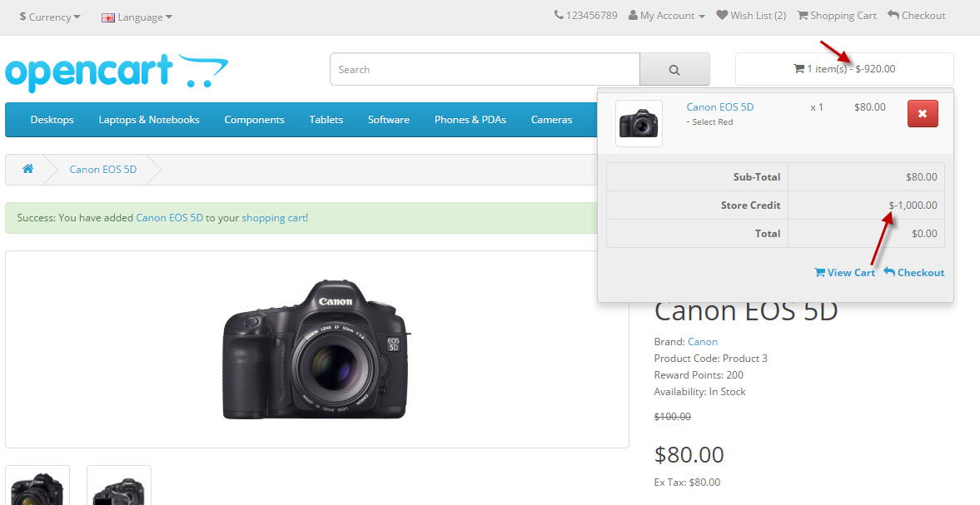Click the Canon brand link
Screen dimensions: 980x505
pos(703,341)
